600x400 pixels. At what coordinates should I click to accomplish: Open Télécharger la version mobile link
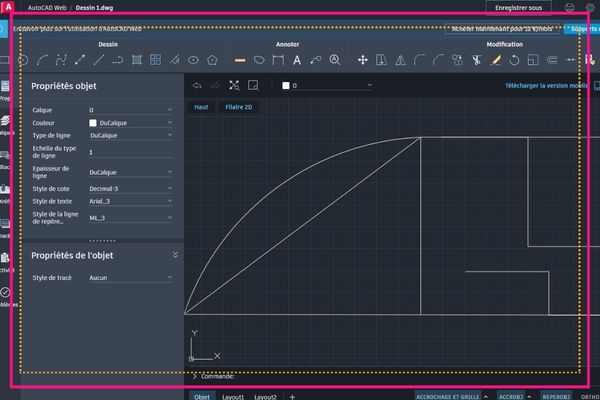[546, 85]
